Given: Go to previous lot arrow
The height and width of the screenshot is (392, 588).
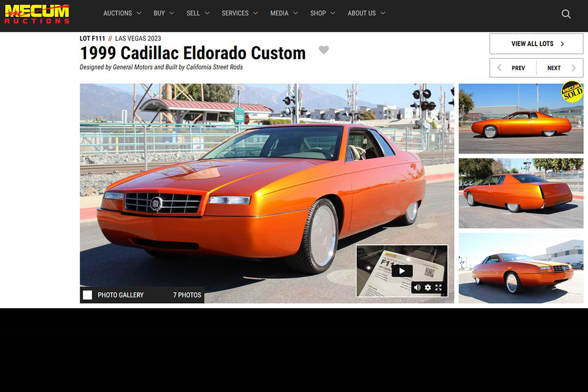Looking at the screenshot, I should coord(499,68).
